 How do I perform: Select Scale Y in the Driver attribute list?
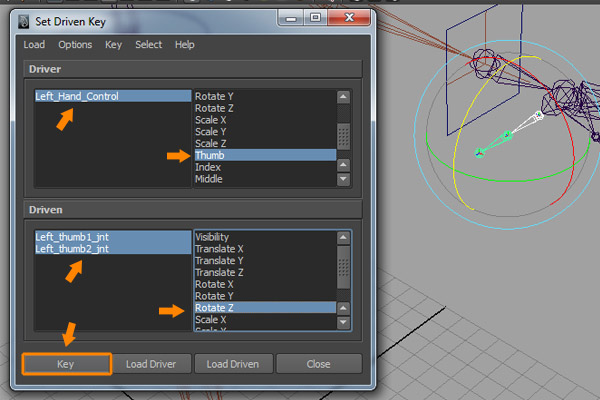[265, 132]
